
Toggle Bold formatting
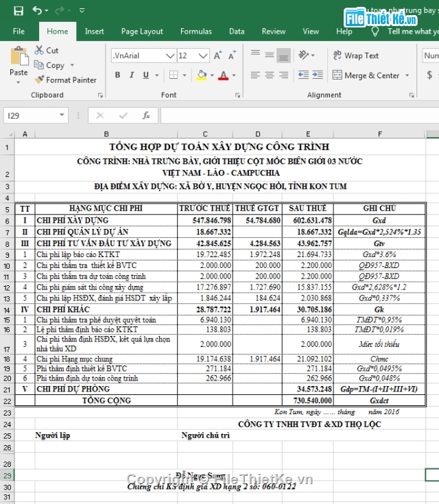click(x=118, y=75)
